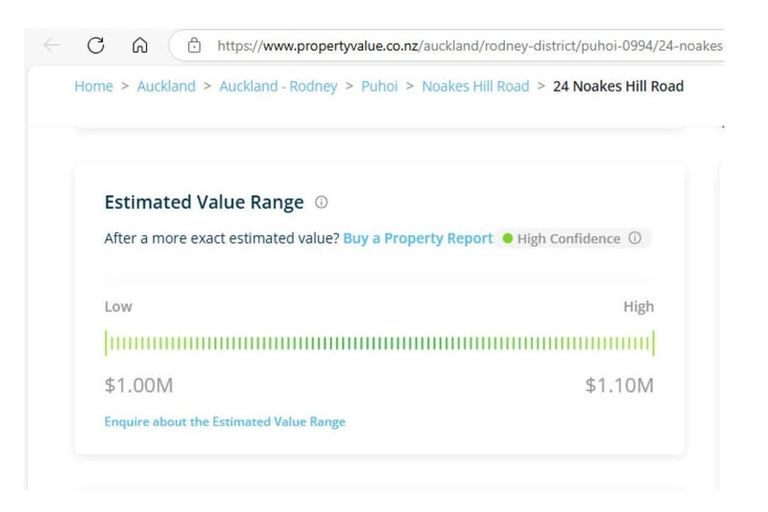
Task: Click info icon beside Estimated Value Range heading
Action: (x=321, y=202)
